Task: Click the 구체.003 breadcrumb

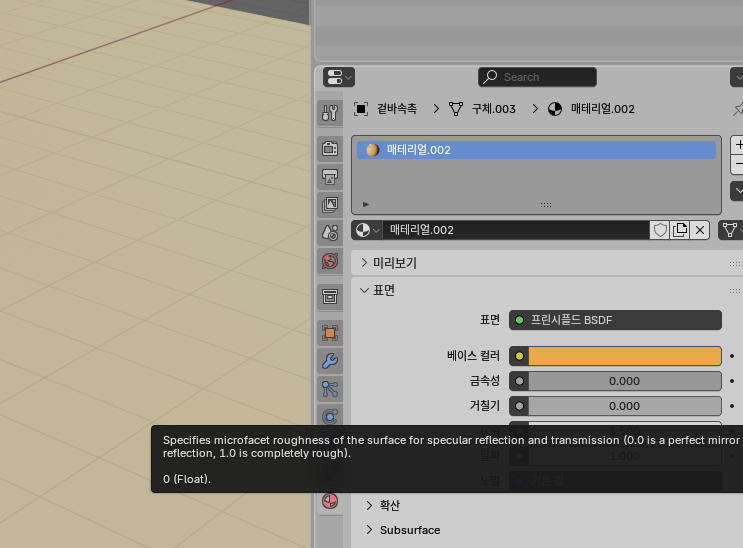Action: pyautogui.click(x=482, y=109)
